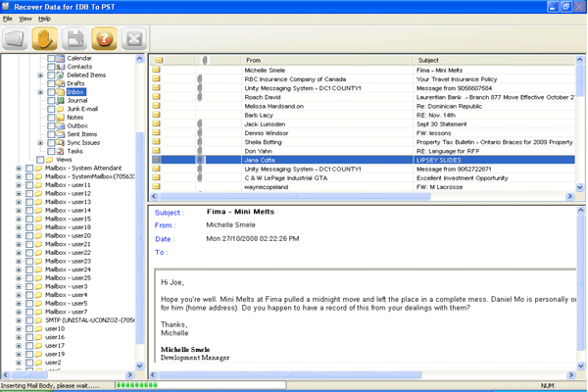Open the View menu
The height and width of the screenshot is (392, 588).
(x=25, y=19)
